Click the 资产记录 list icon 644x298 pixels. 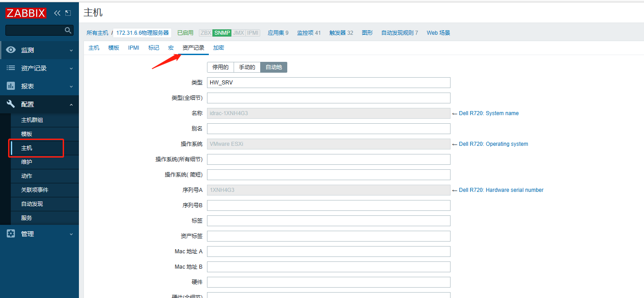pyautogui.click(x=10, y=68)
